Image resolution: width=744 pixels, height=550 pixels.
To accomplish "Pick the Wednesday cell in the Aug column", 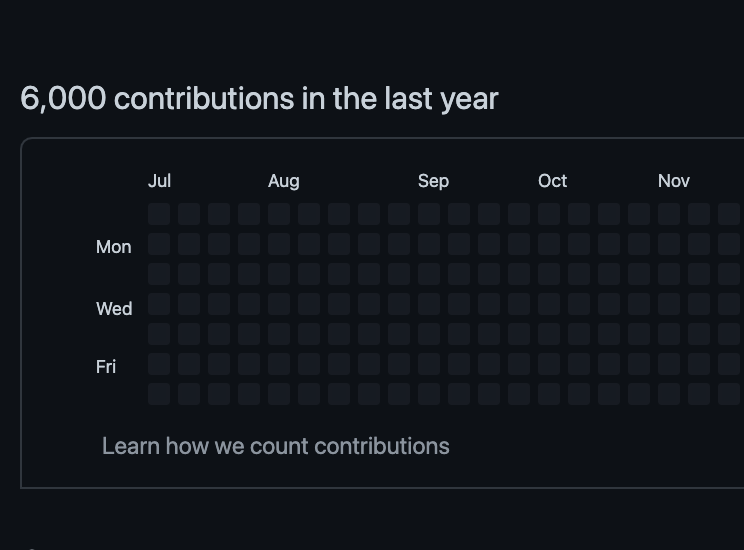I will (x=279, y=304).
